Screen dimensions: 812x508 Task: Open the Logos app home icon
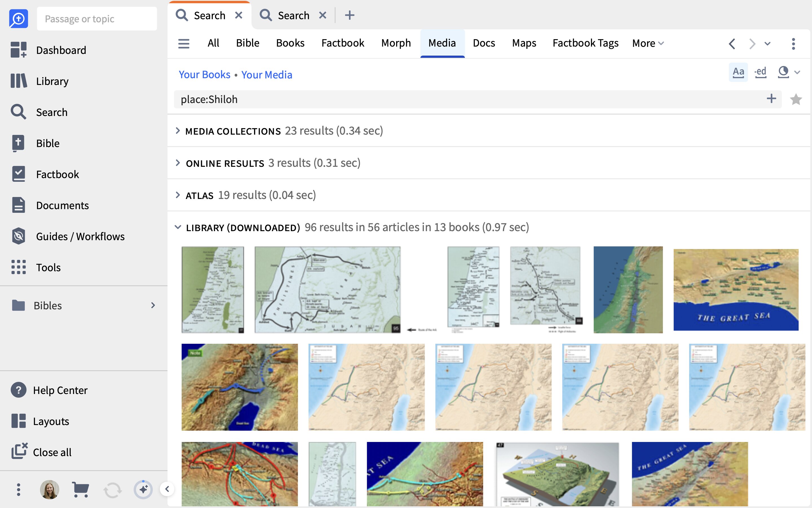[18, 18]
